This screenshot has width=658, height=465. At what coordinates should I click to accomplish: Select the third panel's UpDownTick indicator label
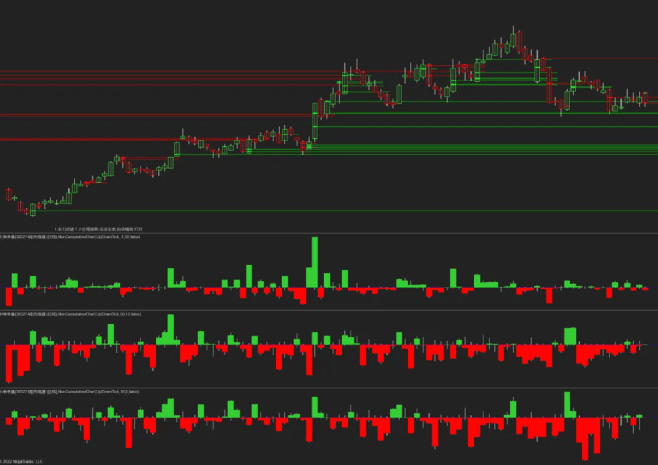(70, 392)
